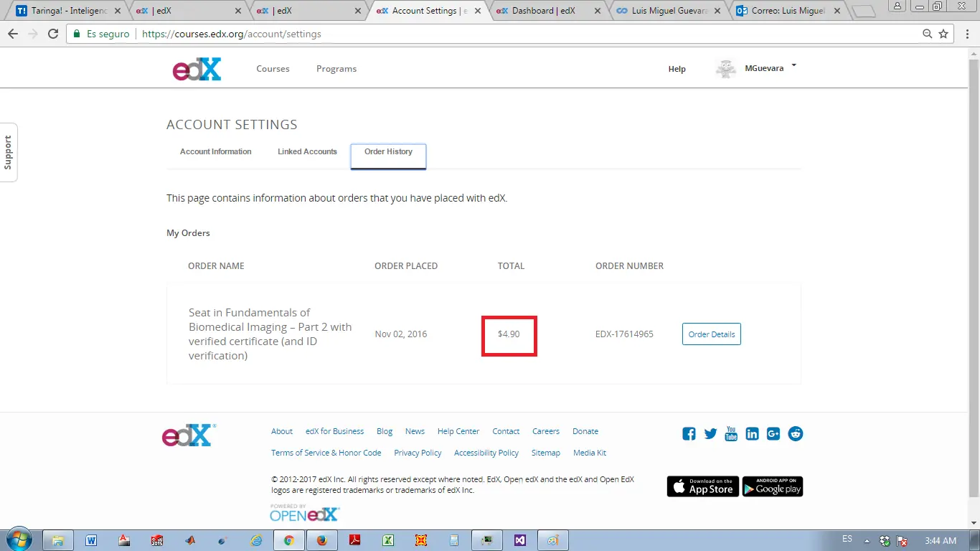Switch to the Correo: Luis Miguel browser tab

[788, 11]
